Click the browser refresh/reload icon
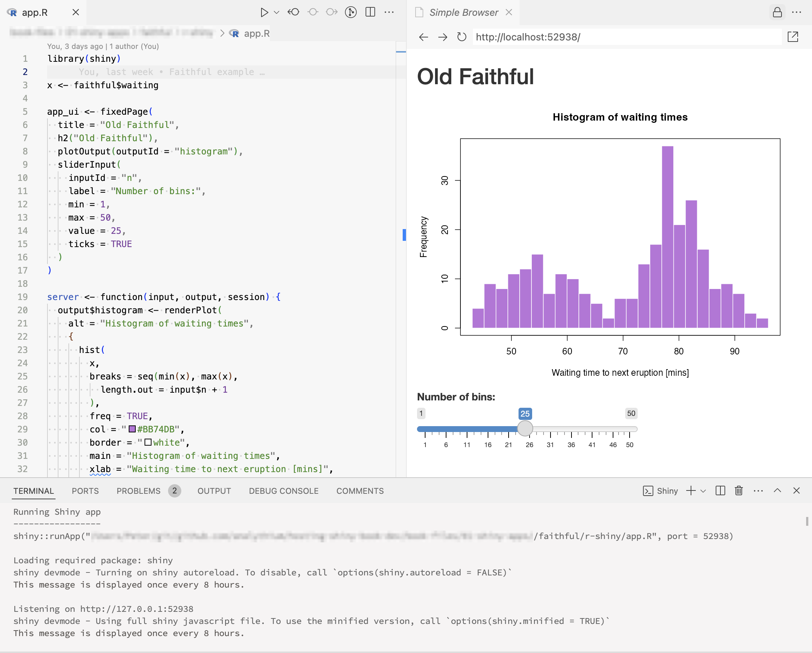The height and width of the screenshot is (653, 812). point(463,37)
